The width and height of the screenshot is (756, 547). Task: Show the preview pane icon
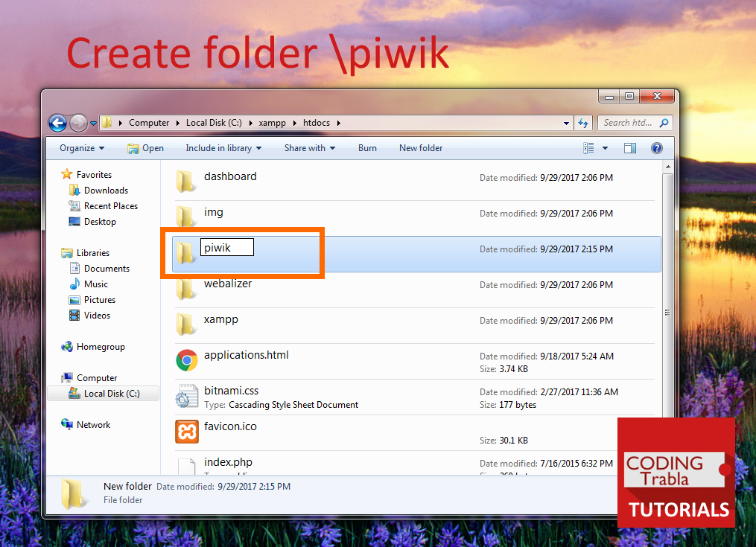click(x=629, y=147)
